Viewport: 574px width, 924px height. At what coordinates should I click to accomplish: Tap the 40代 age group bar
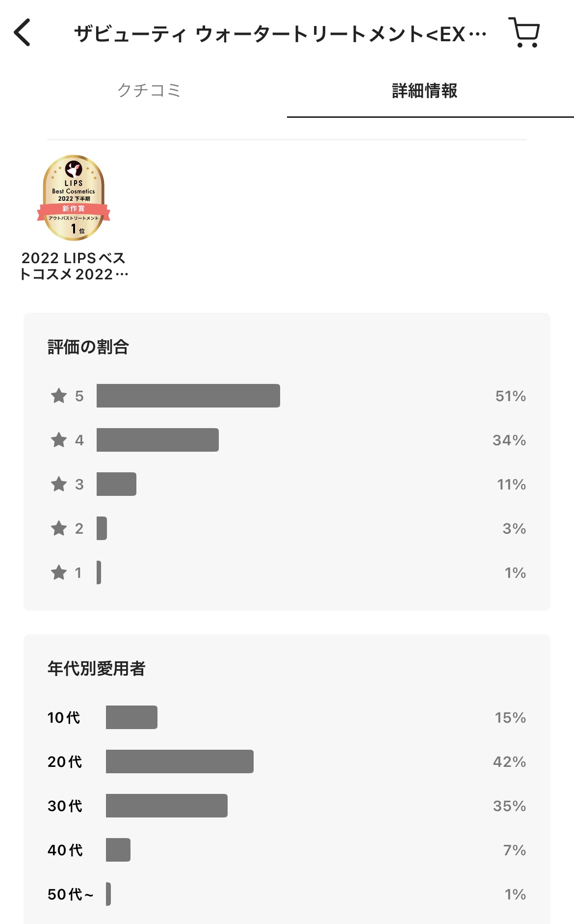[x=118, y=850]
